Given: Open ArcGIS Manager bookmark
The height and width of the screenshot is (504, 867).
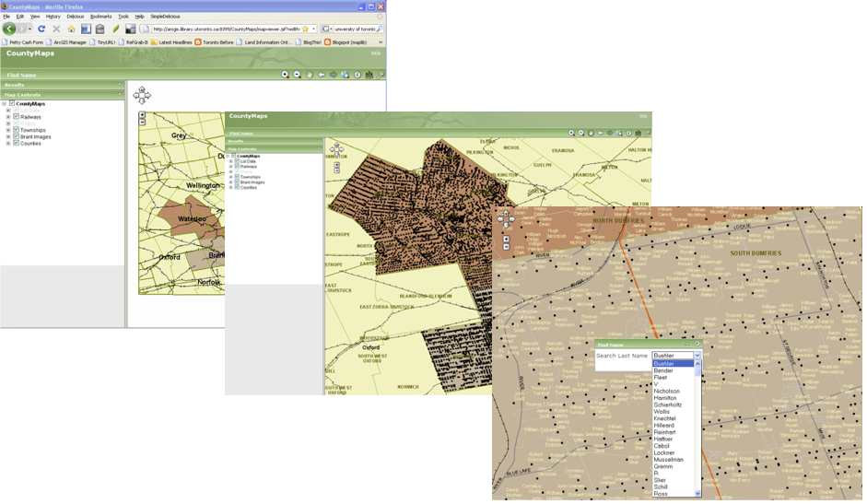Looking at the screenshot, I should tap(65, 42).
